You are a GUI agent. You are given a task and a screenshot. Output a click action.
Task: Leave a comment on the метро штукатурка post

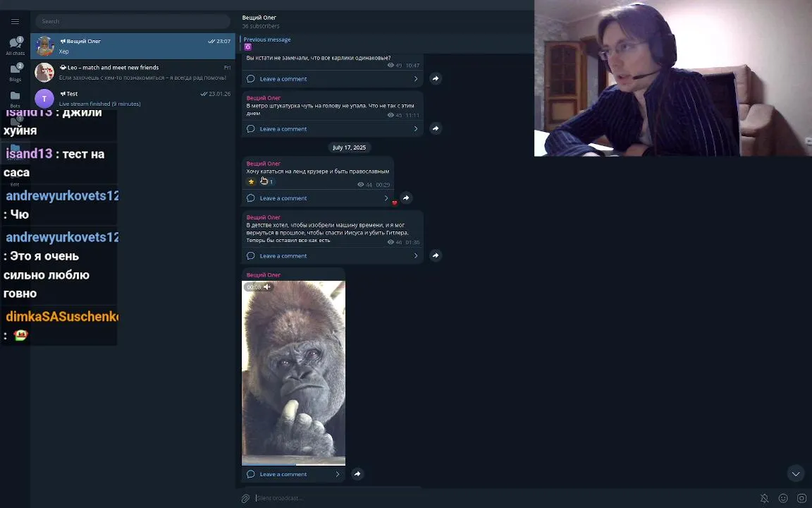(283, 128)
